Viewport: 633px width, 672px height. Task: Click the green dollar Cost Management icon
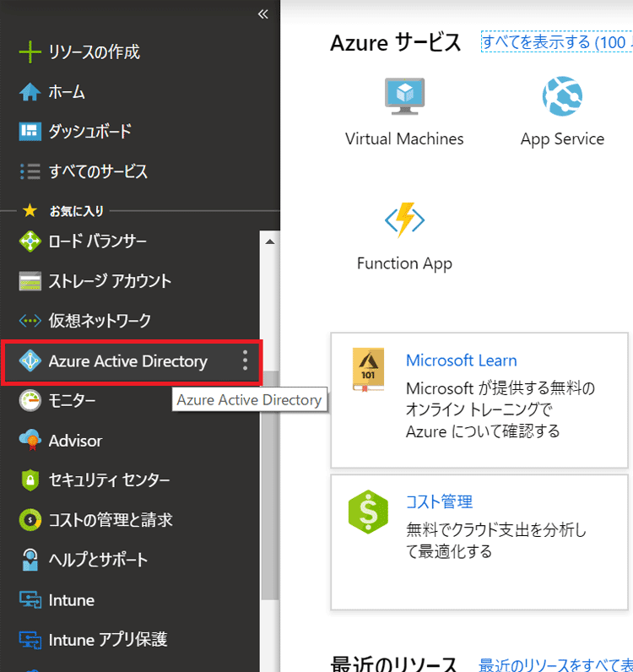(x=368, y=512)
